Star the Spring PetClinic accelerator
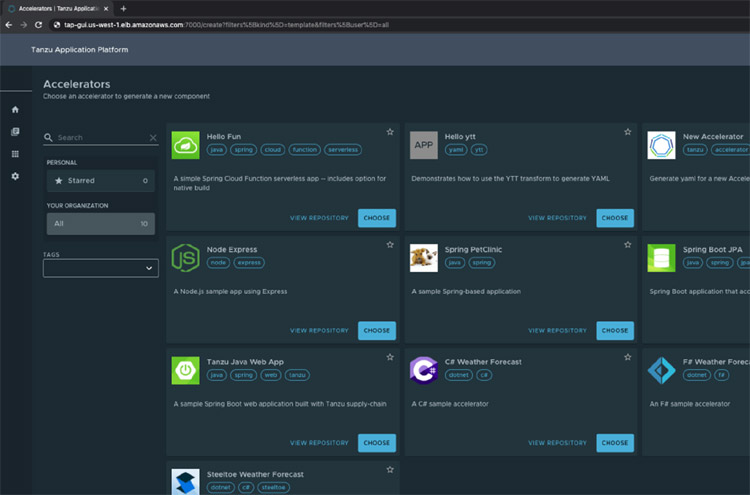This screenshot has width=750, height=495. click(x=628, y=245)
